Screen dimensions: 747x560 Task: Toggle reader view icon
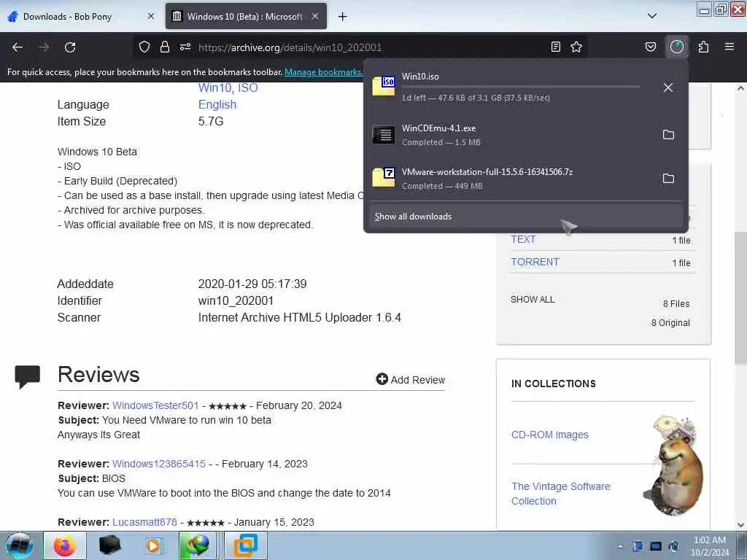[555, 47]
